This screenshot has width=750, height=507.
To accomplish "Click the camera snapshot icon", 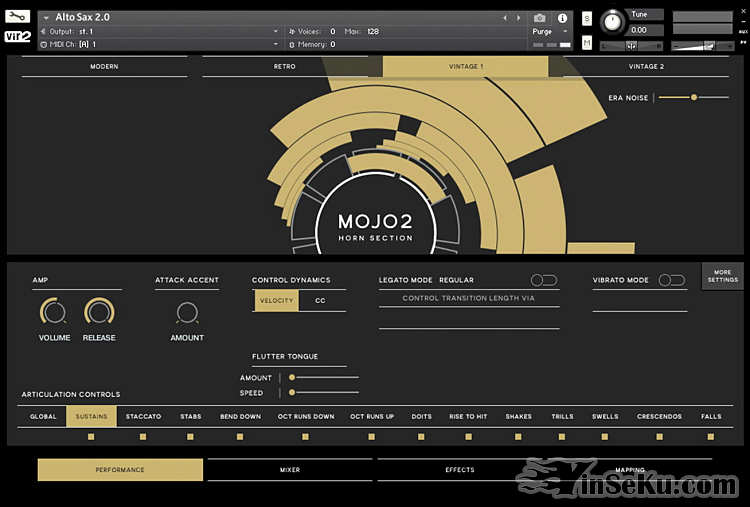I will [x=540, y=18].
